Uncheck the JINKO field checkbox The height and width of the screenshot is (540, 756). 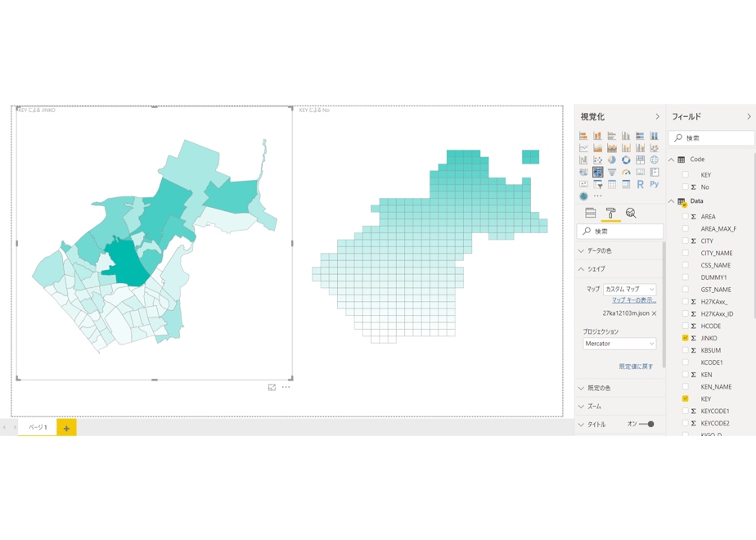[685, 338]
